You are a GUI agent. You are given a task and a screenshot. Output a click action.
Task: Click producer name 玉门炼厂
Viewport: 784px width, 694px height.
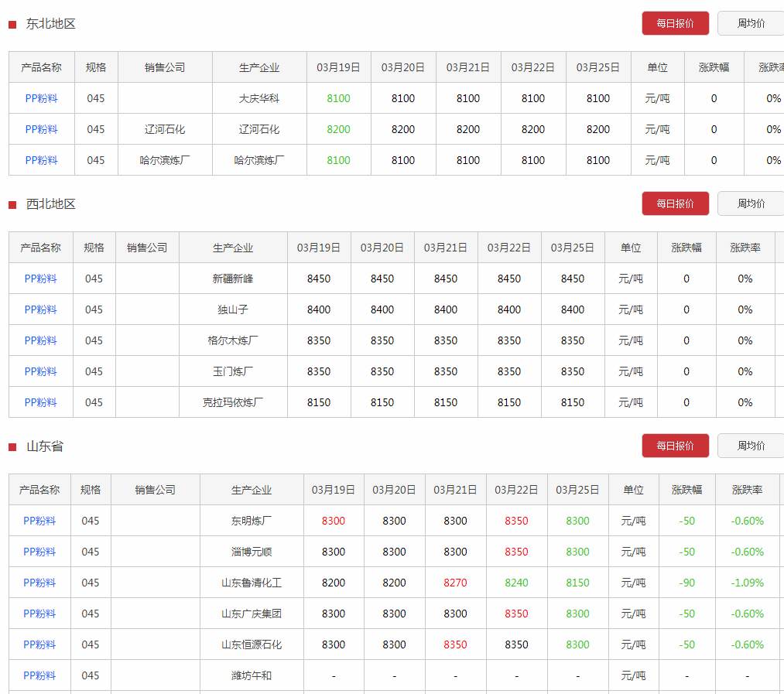[x=232, y=371]
